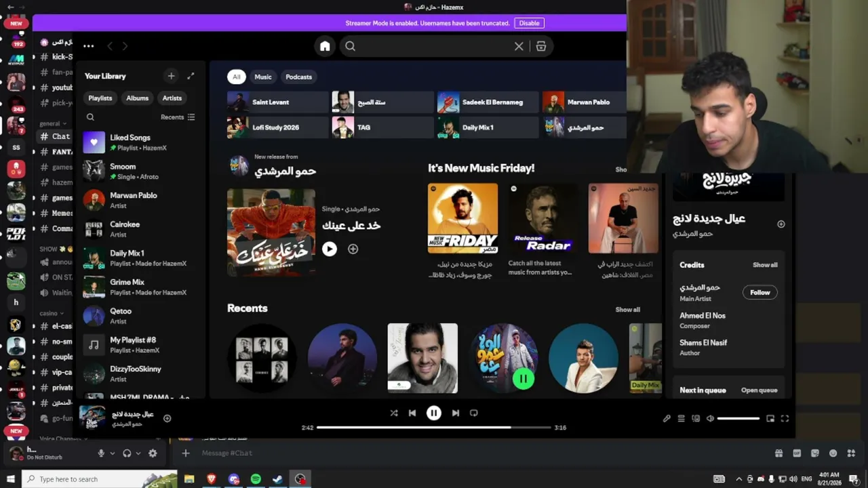The image size is (868, 488).
Task: Disable Discord Streamer Mode
Action: point(529,23)
